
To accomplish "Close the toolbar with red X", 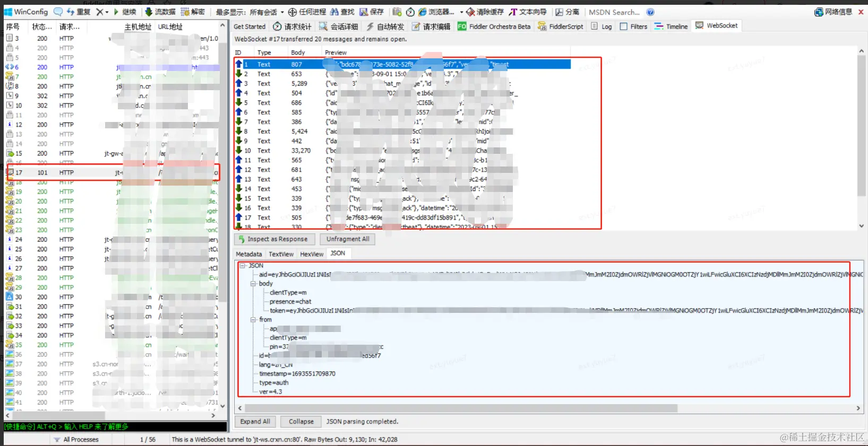I will 861,12.
